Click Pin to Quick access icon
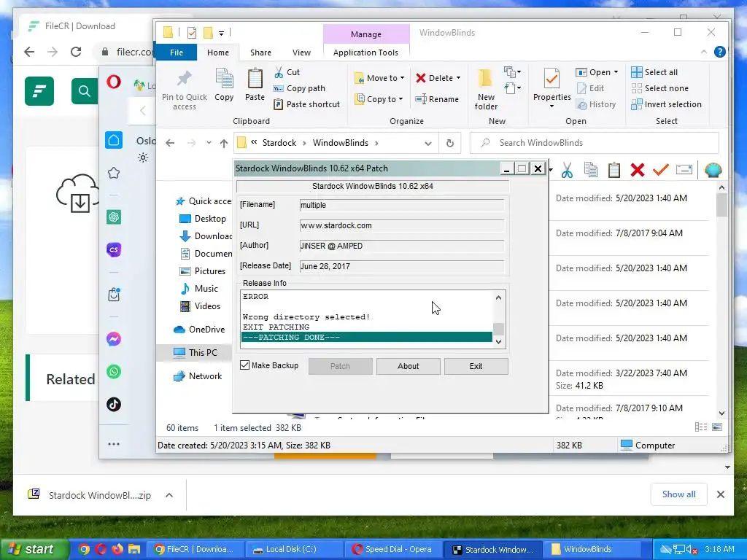 click(185, 79)
